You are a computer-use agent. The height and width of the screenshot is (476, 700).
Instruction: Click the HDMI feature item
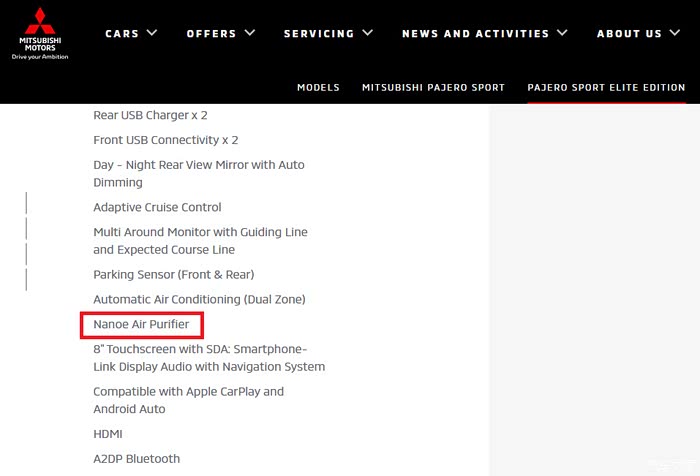click(x=109, y=434)
